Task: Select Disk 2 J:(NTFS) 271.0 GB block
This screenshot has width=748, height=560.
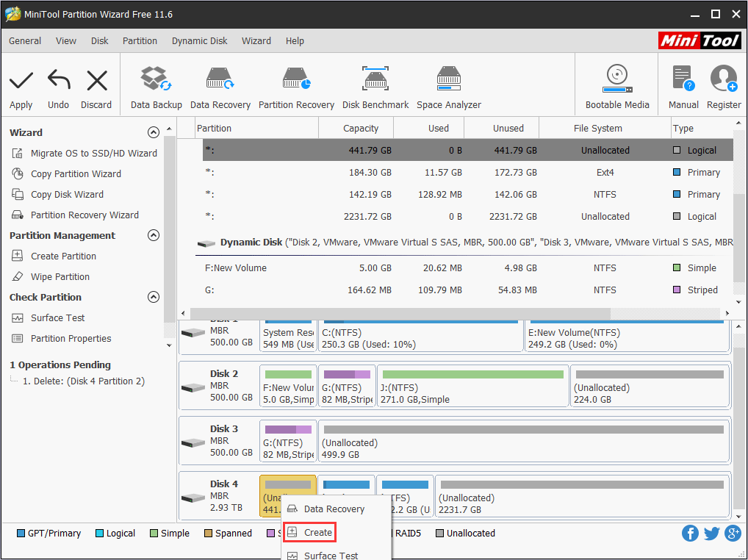Action: (472, 385)
